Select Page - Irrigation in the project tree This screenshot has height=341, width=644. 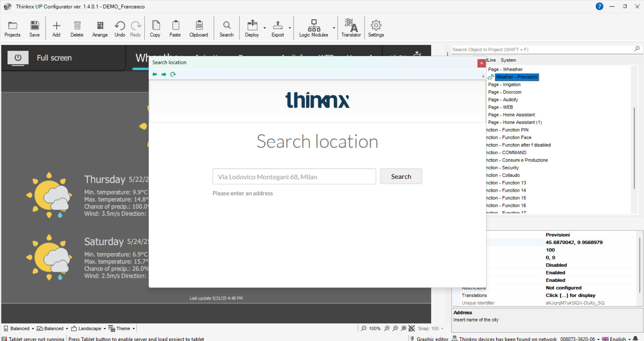point(504,85)
